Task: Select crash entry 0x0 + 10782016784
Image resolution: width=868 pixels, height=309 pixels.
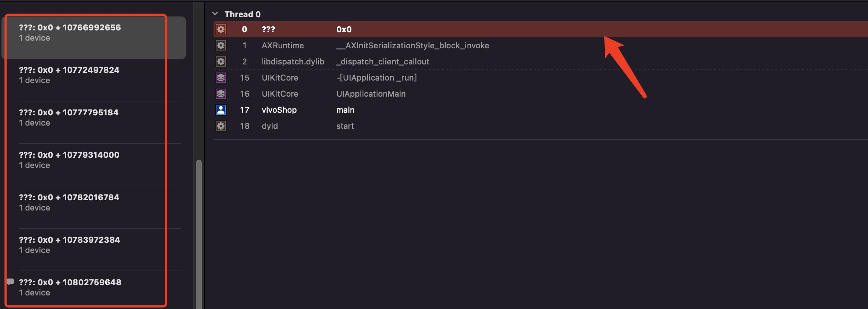Action: point(94,207)
